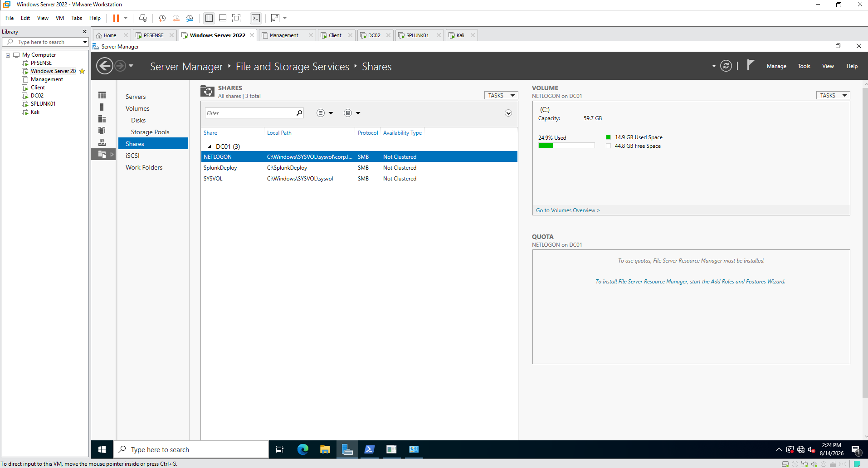Viewport: 868px width, 468px height.
Task: Switch to the PFSENSE tab
Action: click(153, 35)
